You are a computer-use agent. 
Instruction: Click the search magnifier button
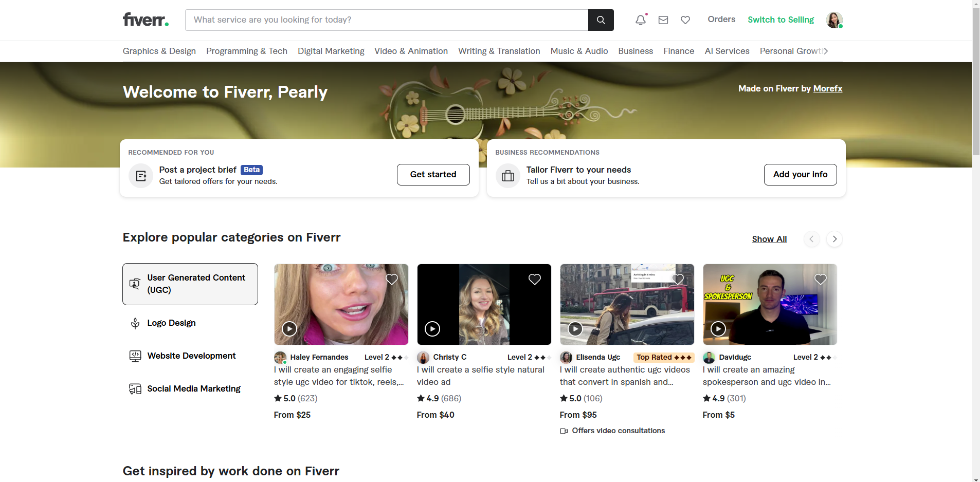point(601,20)
